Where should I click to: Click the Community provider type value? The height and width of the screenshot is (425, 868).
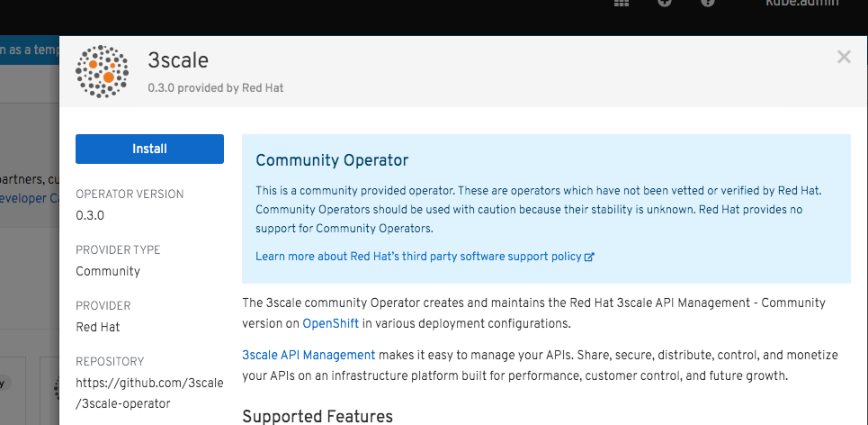pos(108,272)
